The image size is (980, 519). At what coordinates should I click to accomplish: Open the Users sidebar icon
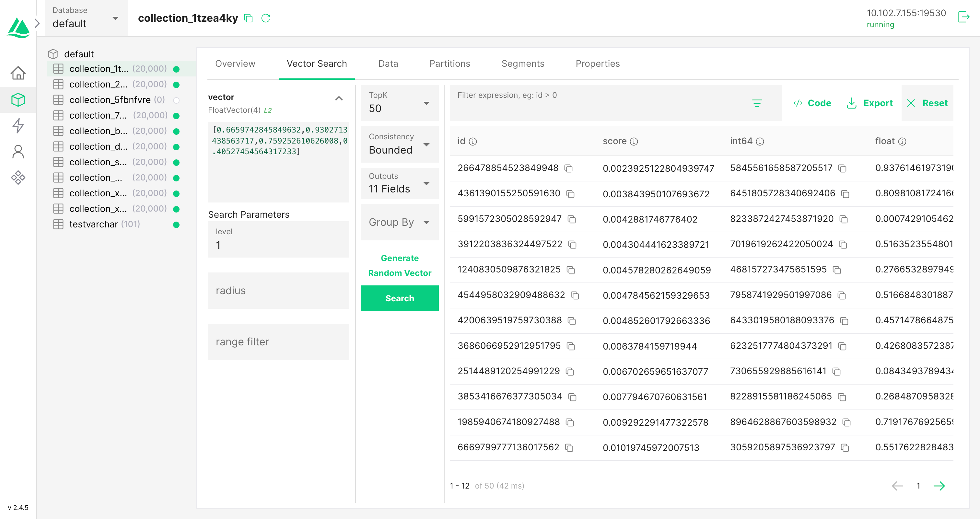[18, 152]
